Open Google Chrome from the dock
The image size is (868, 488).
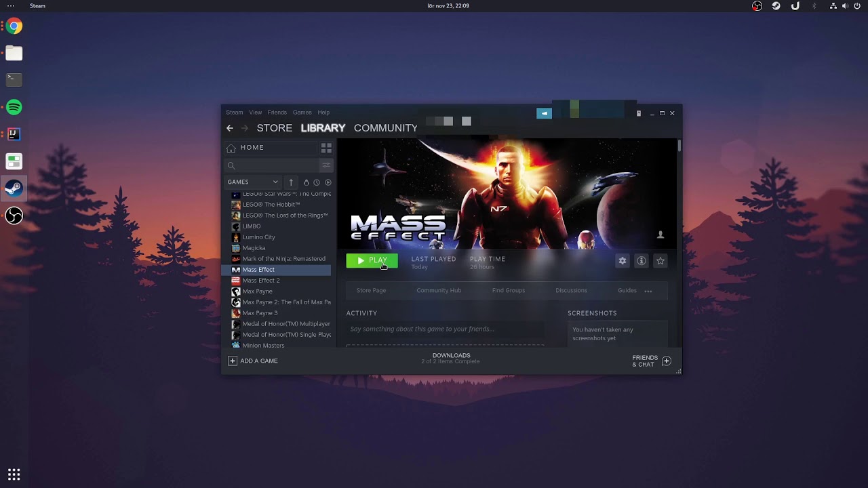(x=14, y=26)
